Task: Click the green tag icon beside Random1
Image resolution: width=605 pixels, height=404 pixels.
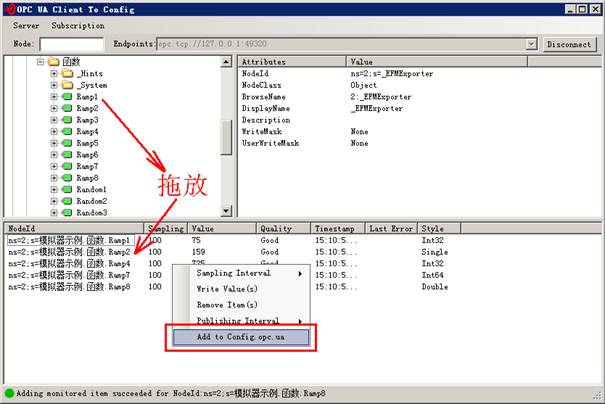Action: [67, 189]
